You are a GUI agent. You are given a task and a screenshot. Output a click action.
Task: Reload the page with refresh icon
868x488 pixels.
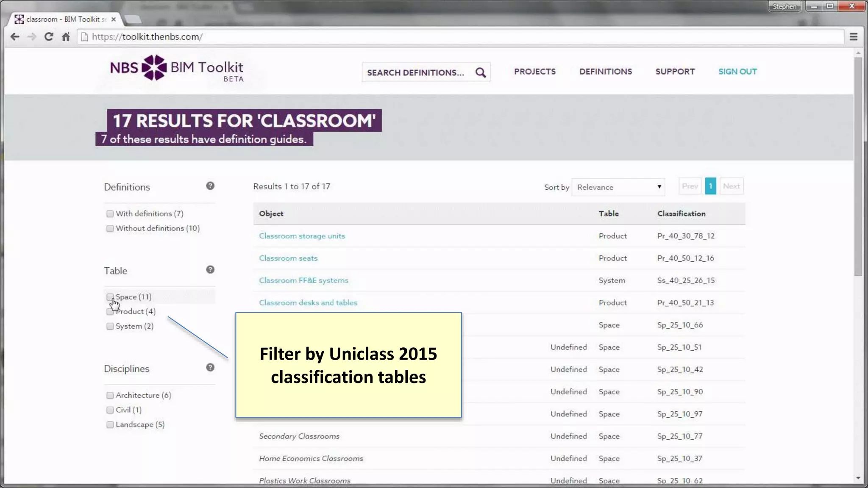[49, 37]
